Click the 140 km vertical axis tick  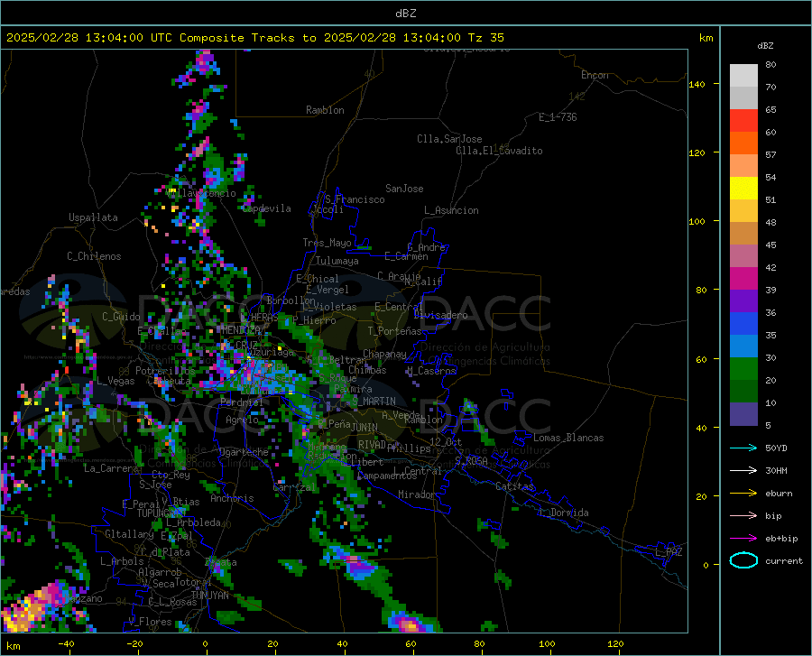point(697,85)
